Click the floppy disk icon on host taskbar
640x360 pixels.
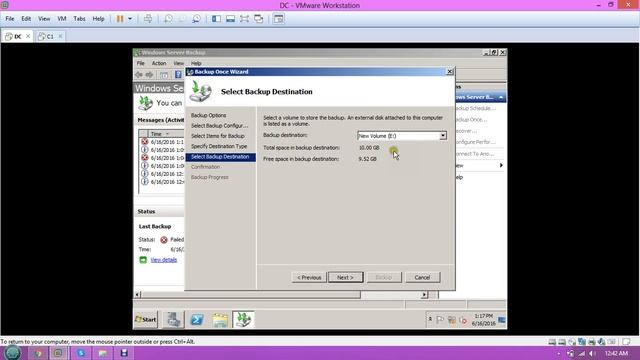coord(124,353)
